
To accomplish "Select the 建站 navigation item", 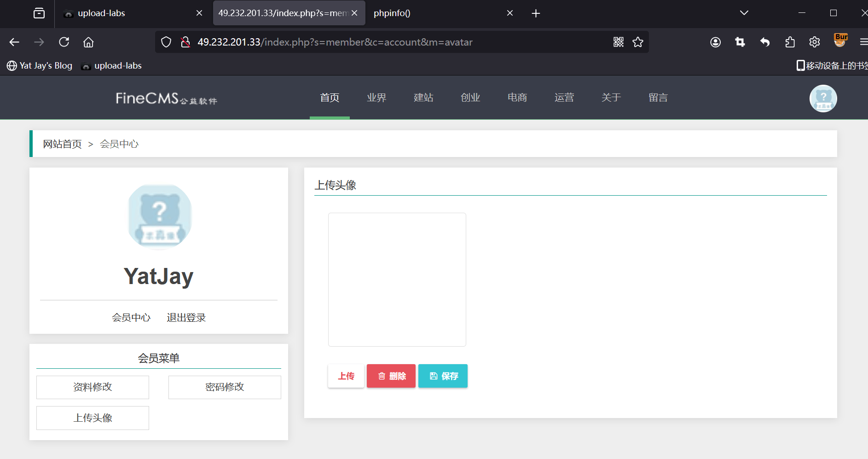I will (x=423, y=98).
